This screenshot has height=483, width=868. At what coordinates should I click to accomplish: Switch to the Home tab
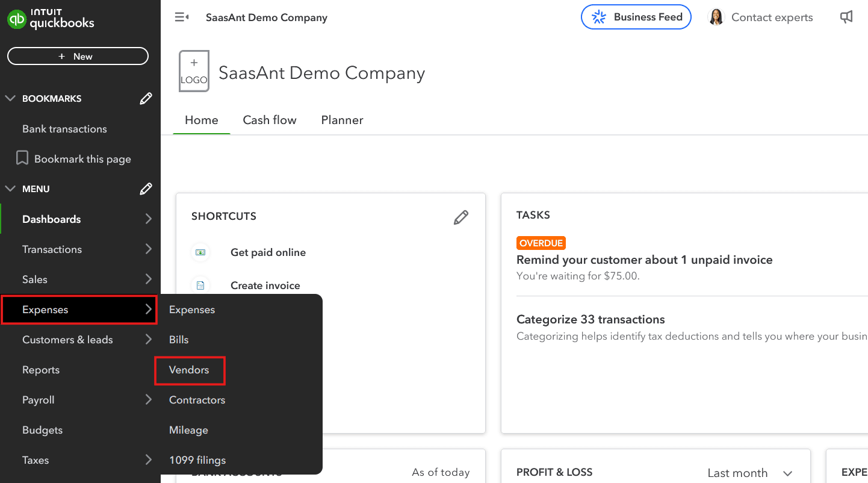coord(202,120)
